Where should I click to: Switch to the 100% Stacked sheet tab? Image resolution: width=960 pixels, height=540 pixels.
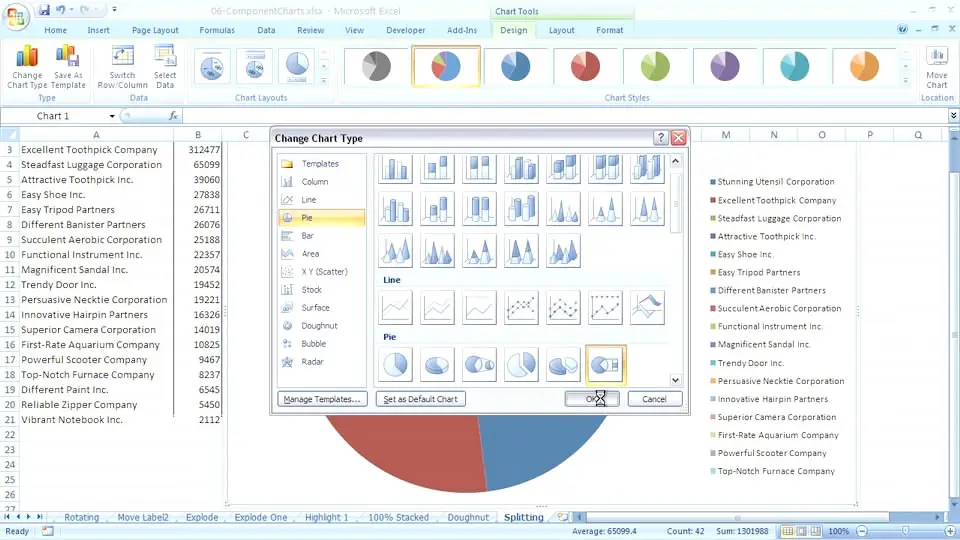coord(399,517)
